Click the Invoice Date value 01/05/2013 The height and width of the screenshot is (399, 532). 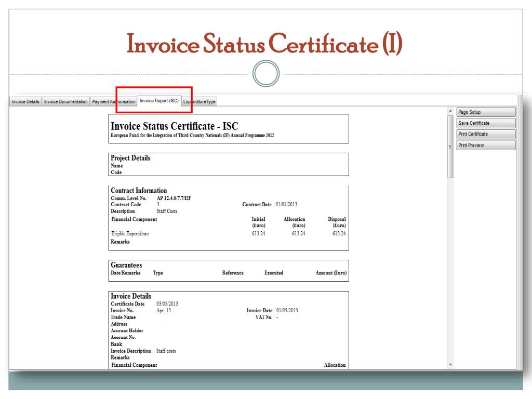[x=287, y=311]
